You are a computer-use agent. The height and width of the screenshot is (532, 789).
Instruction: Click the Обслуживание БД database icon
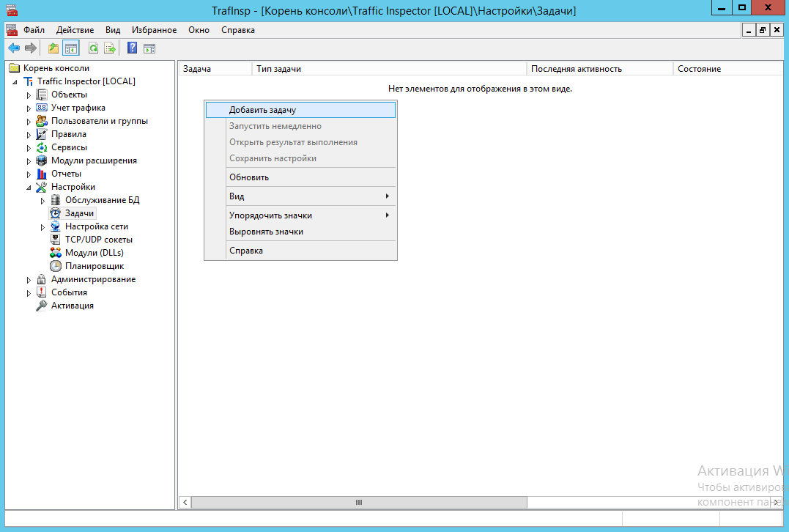pos(56,200)
